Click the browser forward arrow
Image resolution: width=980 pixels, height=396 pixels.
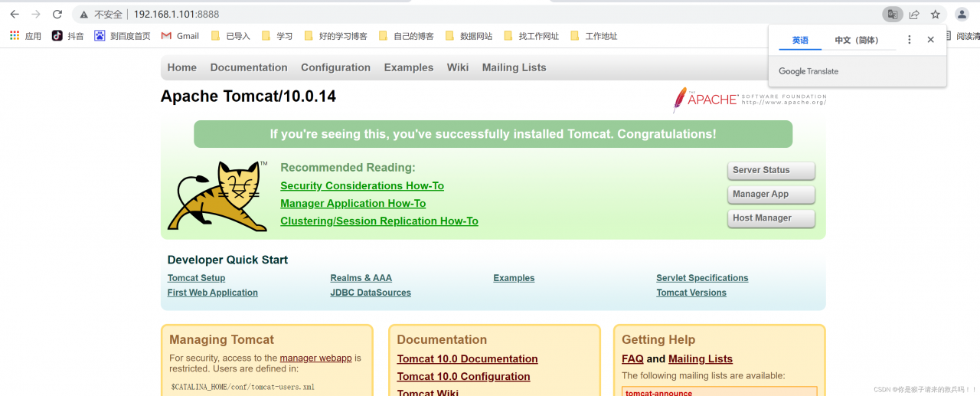click(x=36, y=15)
